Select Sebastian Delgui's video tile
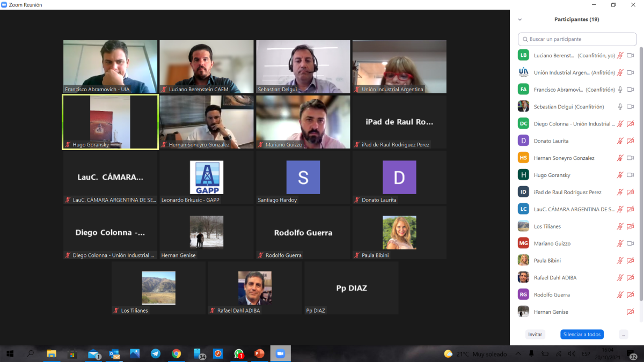The height and width of the screenshot is (362, 644). (x=303, y=67)
